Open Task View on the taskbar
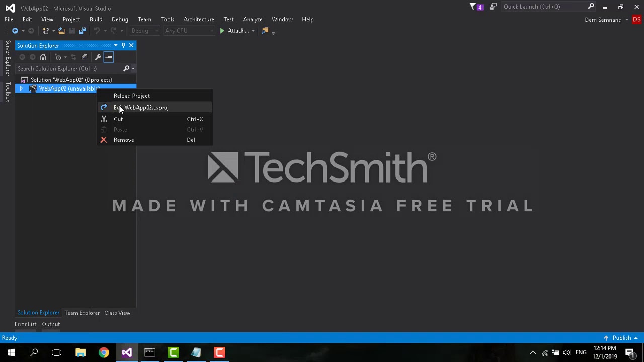The width and height of the screenshot is (644, 362). pos(57,352)
